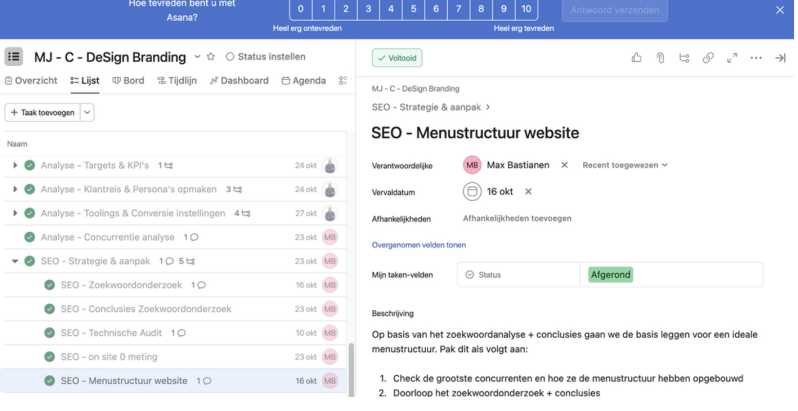
Task: Uncheck the SEO - Zoekwoordonderzoek task
Action: coord(50,285)
